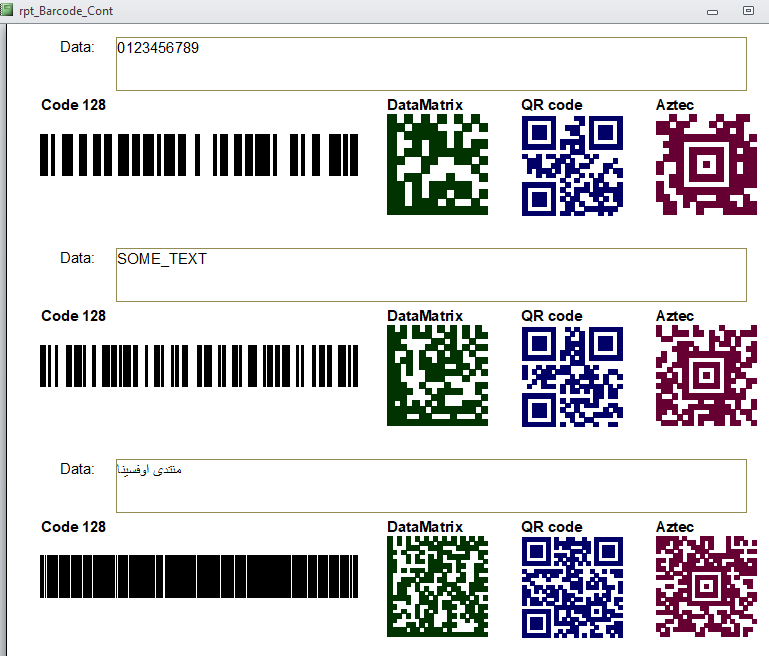Click the report icon beside rpt_Barcode_Cont title
This screenshot has width=769, height=656.
(6, 10)
